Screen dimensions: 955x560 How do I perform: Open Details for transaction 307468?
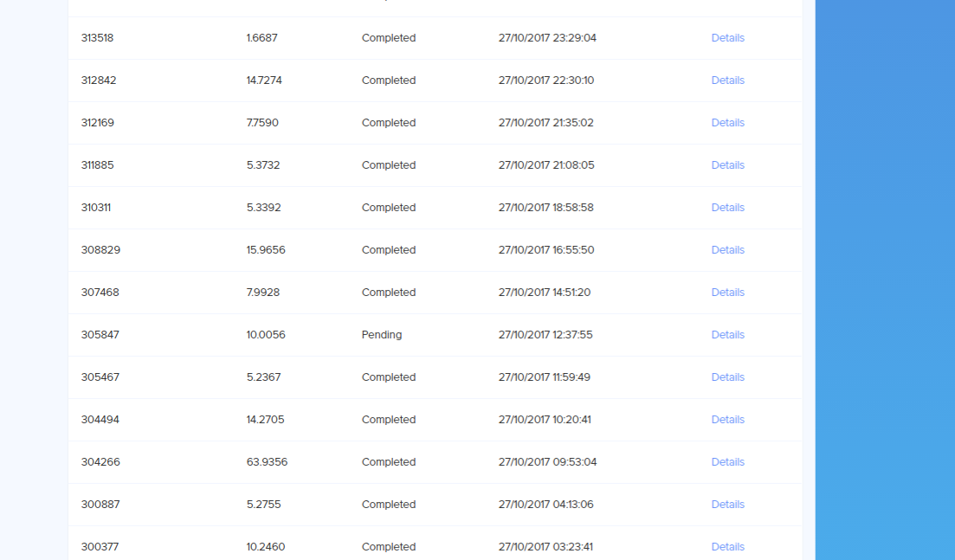pyautogui.click(x=728, y=293)
